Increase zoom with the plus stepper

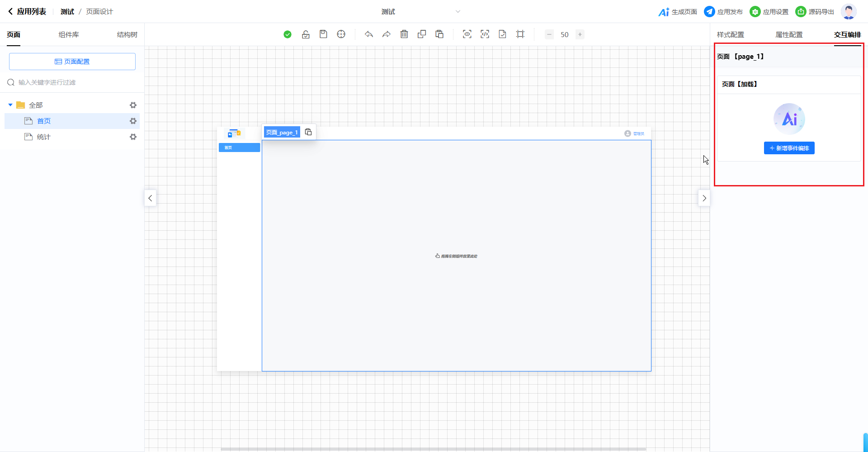(x=580, y=34)
